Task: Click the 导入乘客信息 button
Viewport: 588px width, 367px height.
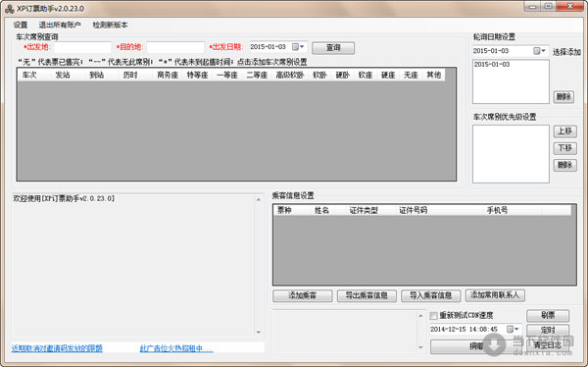Action: 430,295
